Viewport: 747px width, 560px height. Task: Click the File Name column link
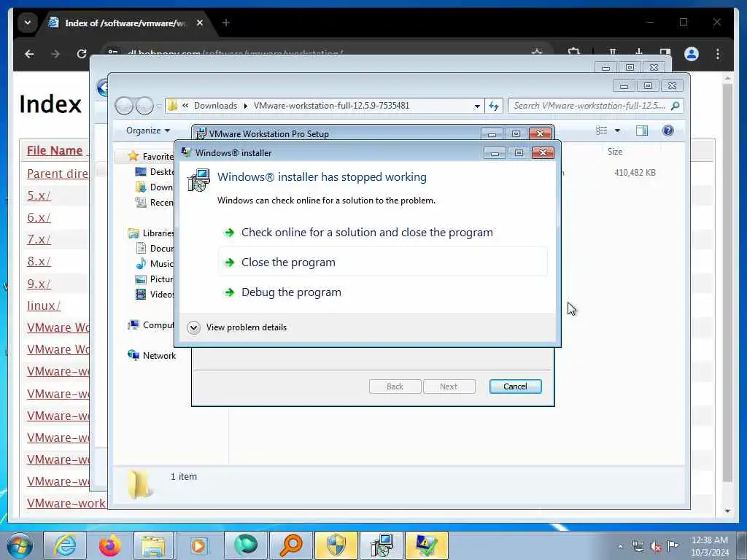[x=54, y=150]
